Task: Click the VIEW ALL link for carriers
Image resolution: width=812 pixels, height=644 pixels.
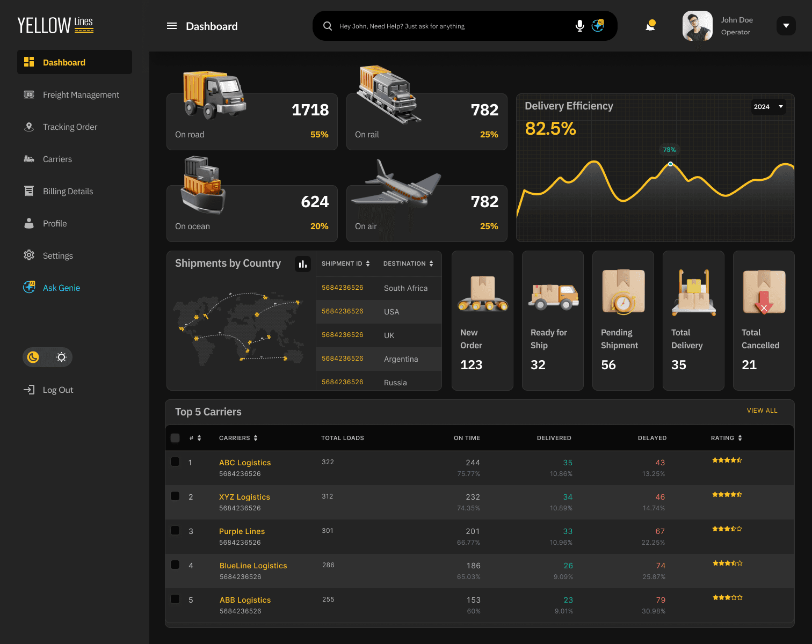Action: [x=762, y=411]
